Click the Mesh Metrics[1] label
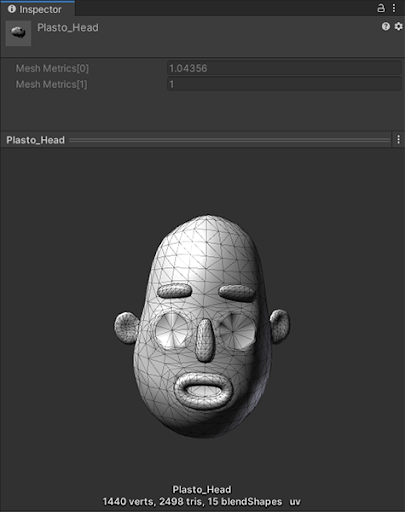405x512 pixels. click(52, 84)
